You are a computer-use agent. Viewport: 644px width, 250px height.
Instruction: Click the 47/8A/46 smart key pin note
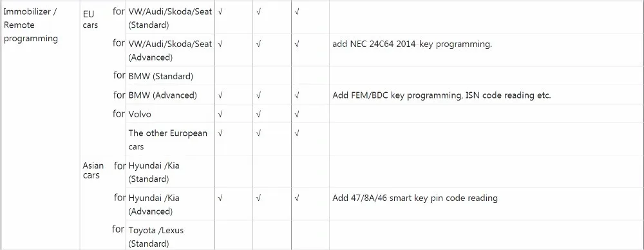415,198
